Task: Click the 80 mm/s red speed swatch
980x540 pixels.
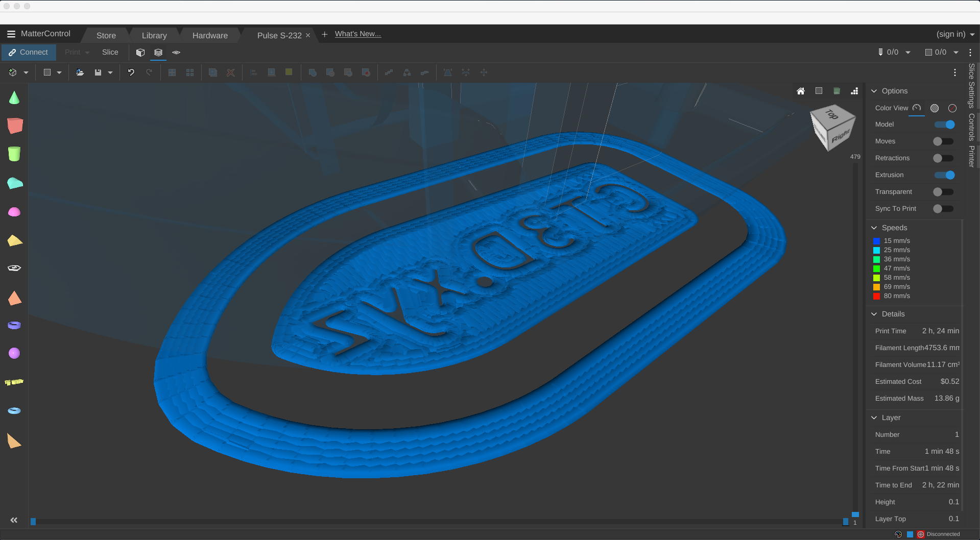Action: (x=877, y=296)
